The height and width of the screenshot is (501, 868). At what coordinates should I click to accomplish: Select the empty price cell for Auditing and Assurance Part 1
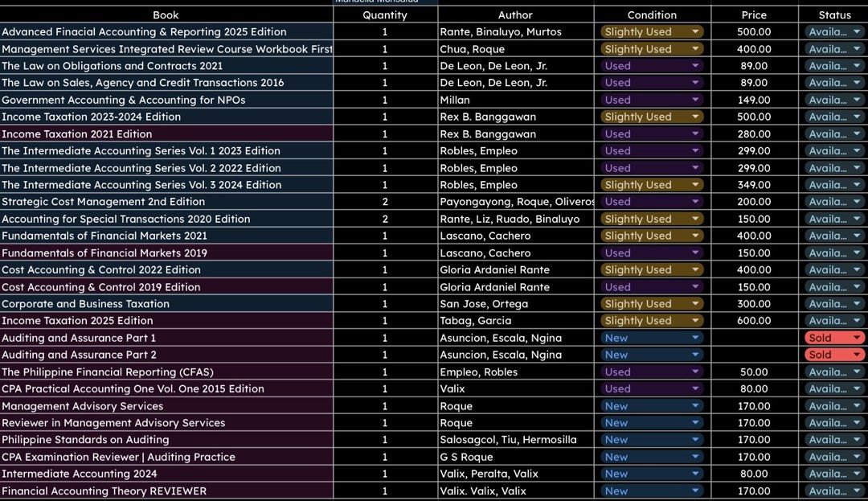tap(755, 338)
